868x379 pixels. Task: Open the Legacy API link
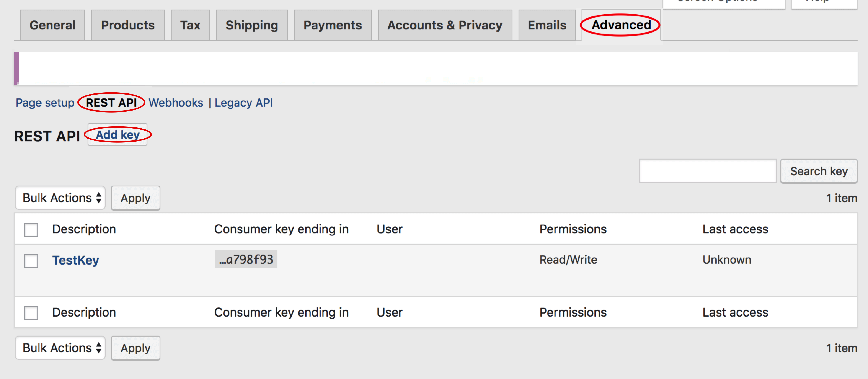coord(244,103)
